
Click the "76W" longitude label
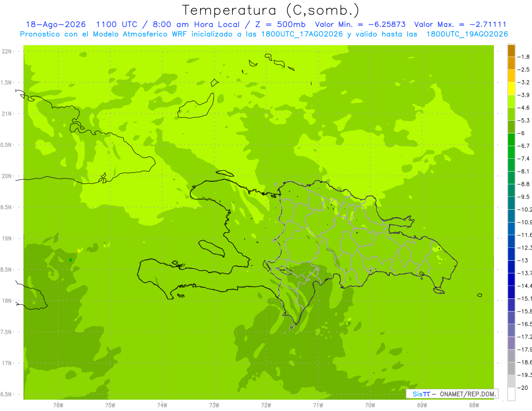(x=59, y=405)
